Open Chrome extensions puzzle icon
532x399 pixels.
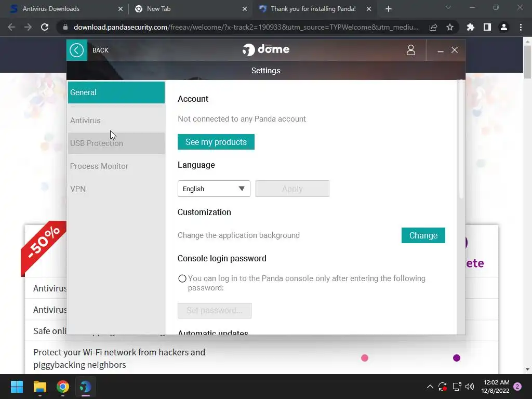471,27
